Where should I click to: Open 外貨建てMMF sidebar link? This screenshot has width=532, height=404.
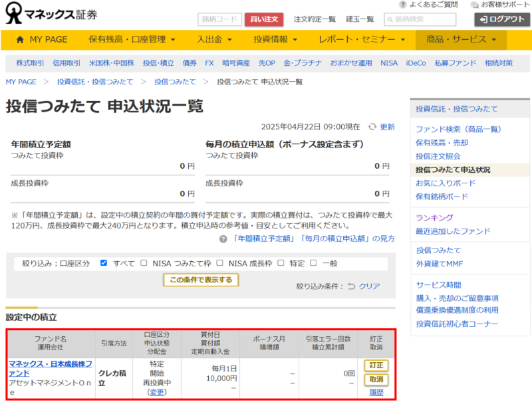[440, 264]
